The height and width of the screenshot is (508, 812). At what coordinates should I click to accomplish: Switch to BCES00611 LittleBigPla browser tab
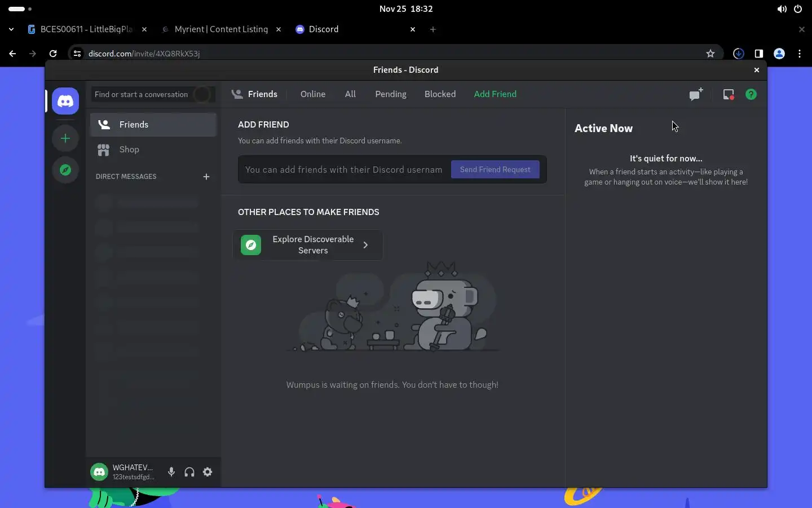[x=87, y=29]
